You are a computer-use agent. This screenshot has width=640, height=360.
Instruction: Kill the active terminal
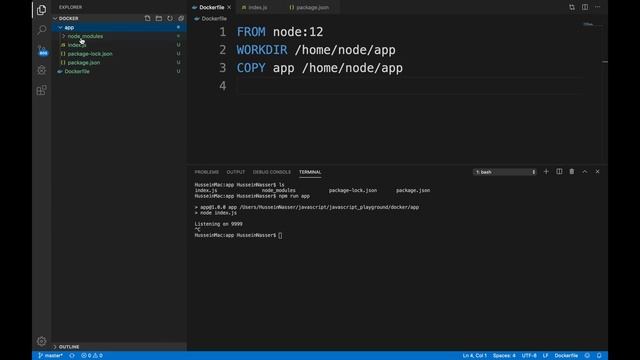click(572, 172)
